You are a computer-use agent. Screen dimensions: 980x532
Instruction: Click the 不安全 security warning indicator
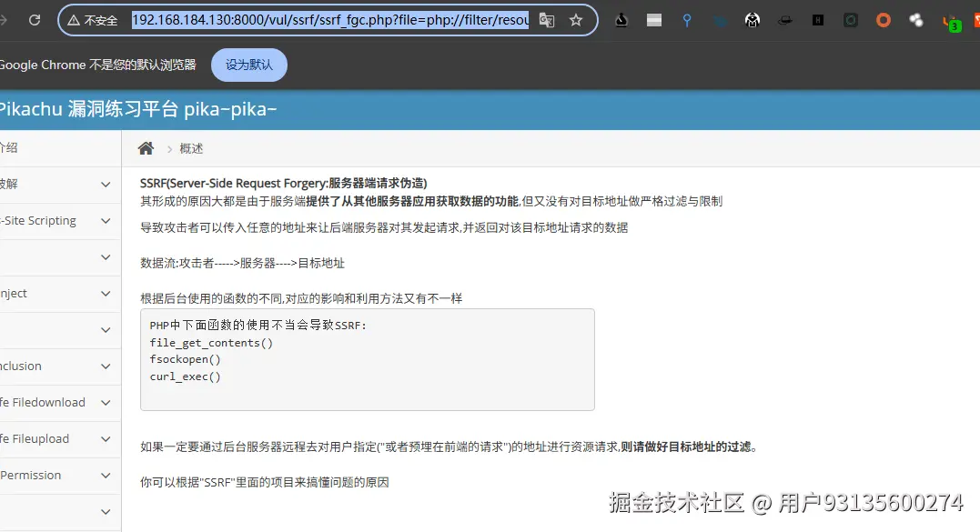[93, 21]
